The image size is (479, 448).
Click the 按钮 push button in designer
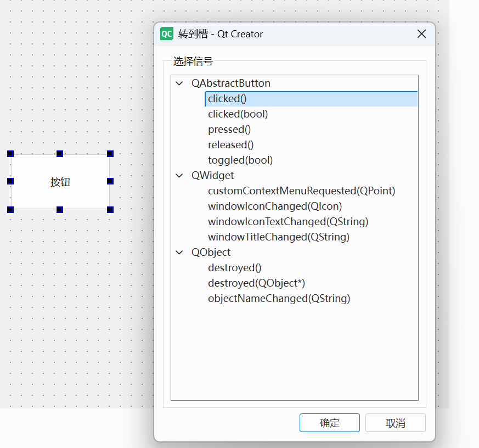pos(60,182)
